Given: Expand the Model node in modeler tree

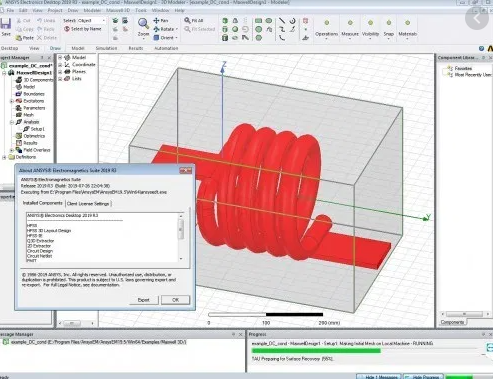Looking at the screenshot, I should click(x=60, y=58).
